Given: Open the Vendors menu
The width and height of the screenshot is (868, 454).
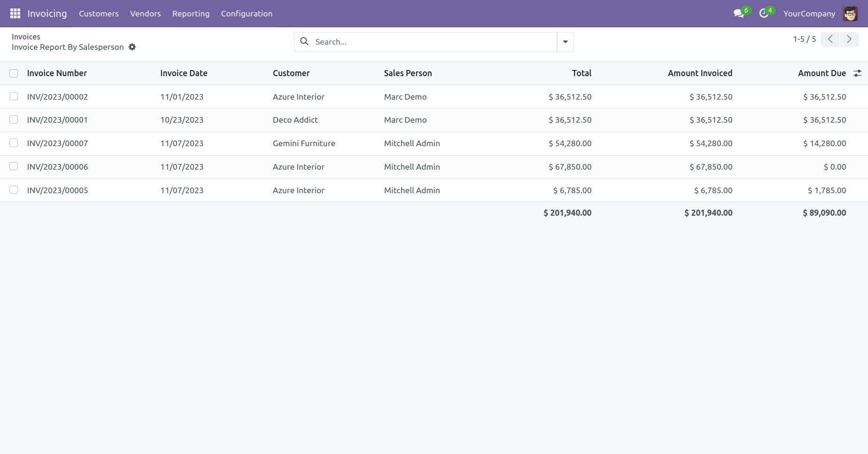Looking at the screenshot, I should [146, 14].
